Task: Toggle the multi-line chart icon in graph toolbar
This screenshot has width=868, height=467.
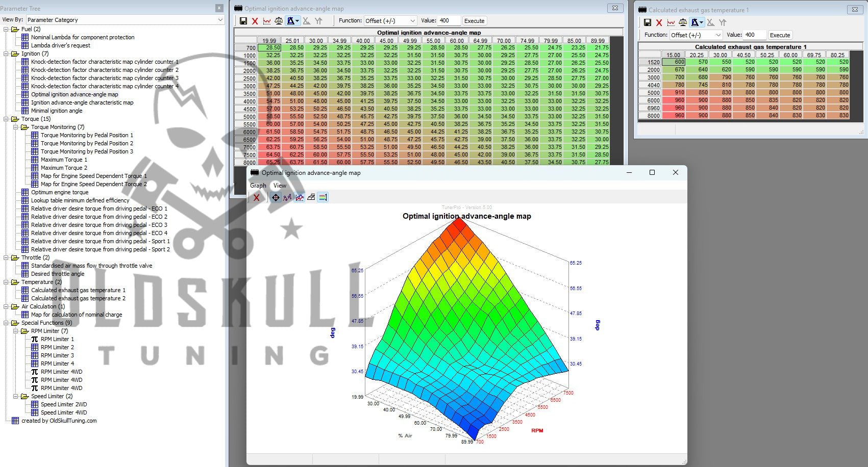Action: (x=300, y=197)
